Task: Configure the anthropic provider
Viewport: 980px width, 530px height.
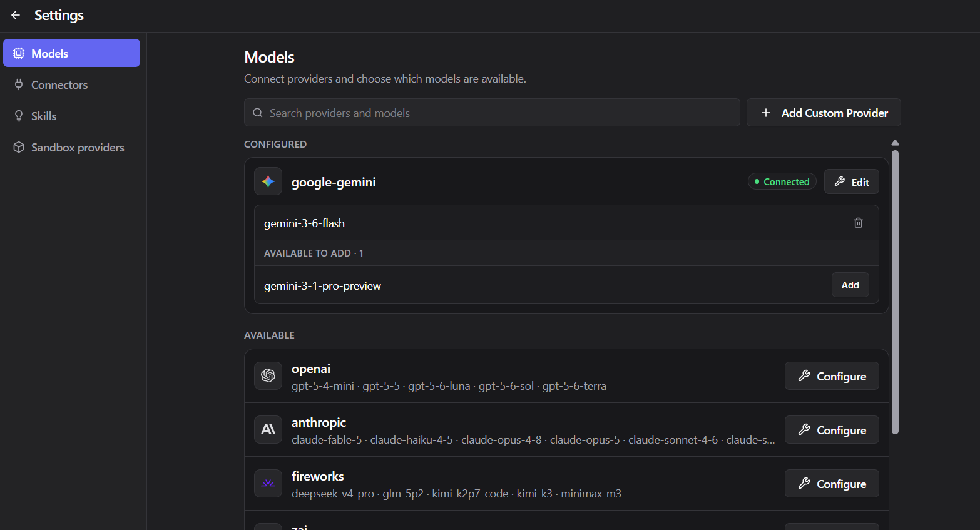Action: tap(832, 430)
